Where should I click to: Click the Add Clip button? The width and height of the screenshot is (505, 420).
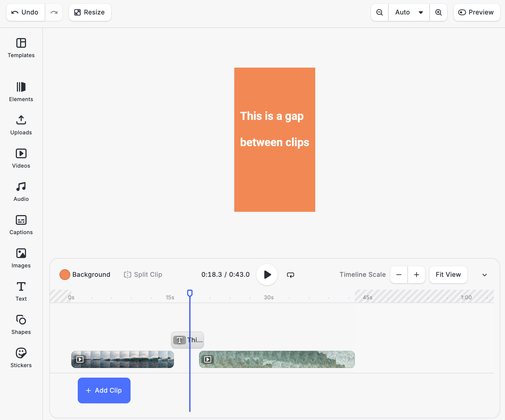pos(104,390)
